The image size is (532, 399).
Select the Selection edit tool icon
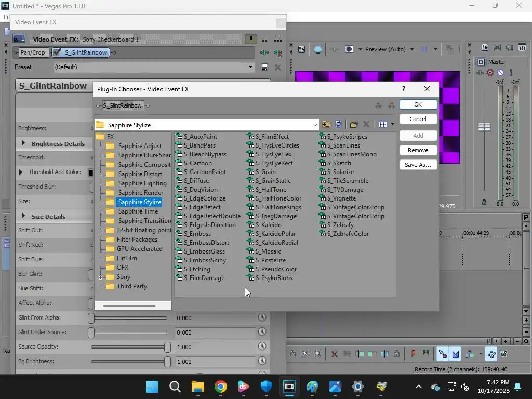click(x=305, y=354)
